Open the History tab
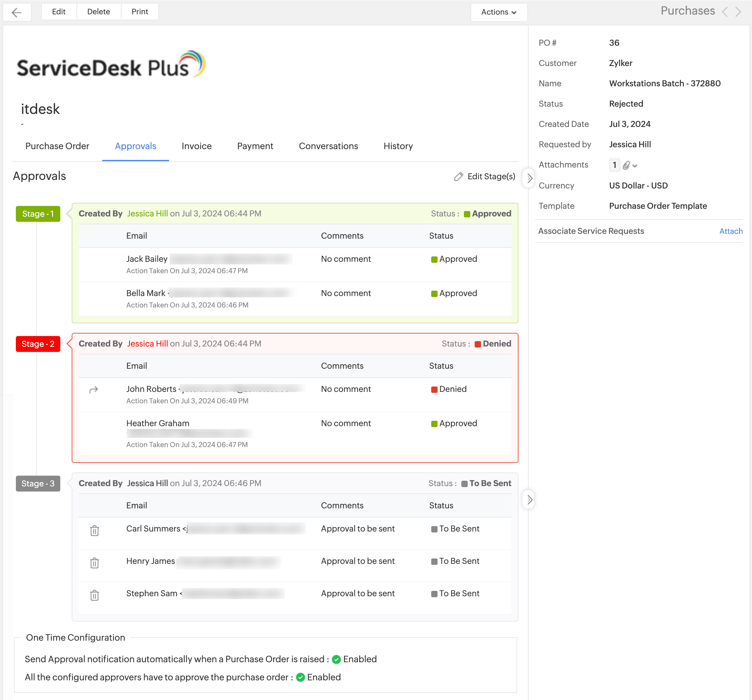Viewport: 752px width, 700px height. tap(398, 146)
